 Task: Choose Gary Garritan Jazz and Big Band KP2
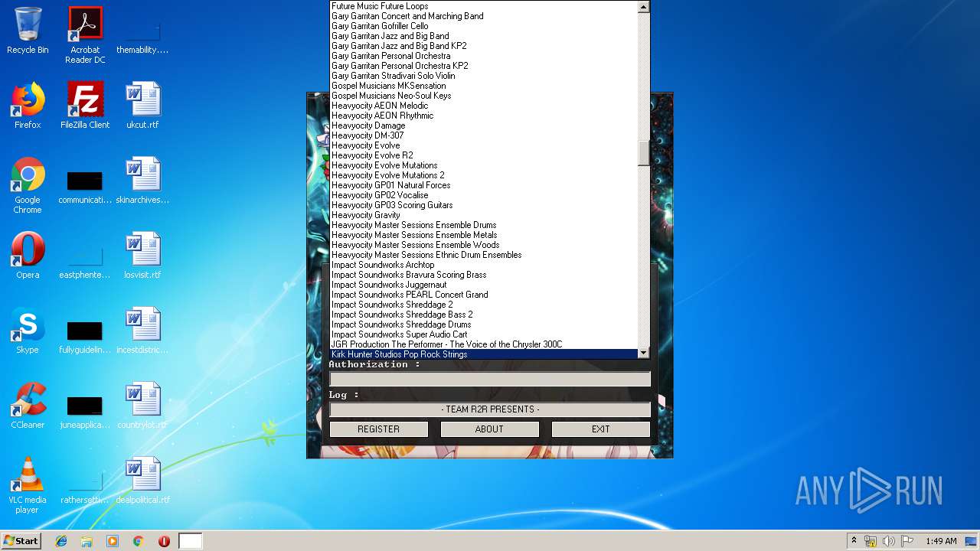(x=484, y=46)
